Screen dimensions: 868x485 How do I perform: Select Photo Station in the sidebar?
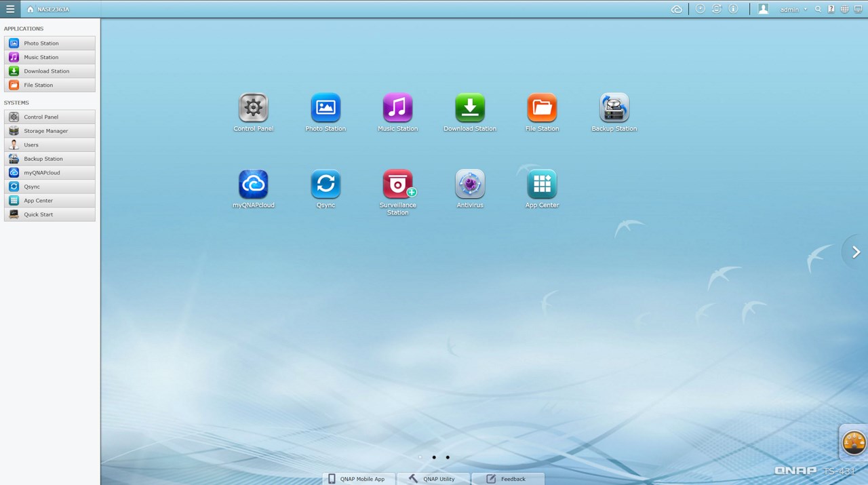click(x=50, y=43)
